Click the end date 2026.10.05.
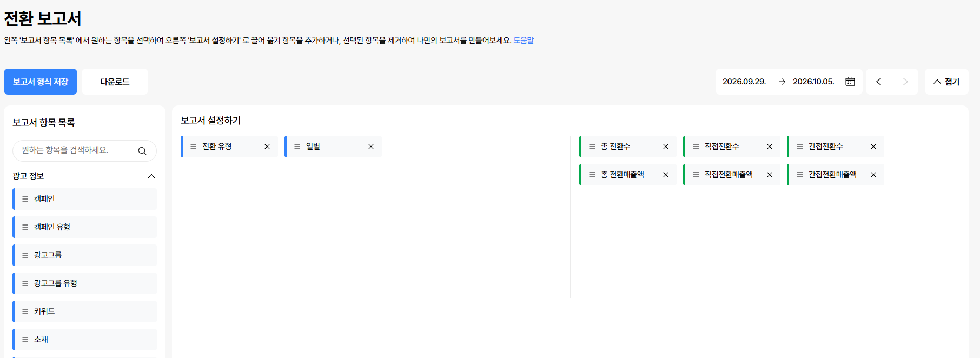This screenshot has height=358, width=980. pos(813,82)
